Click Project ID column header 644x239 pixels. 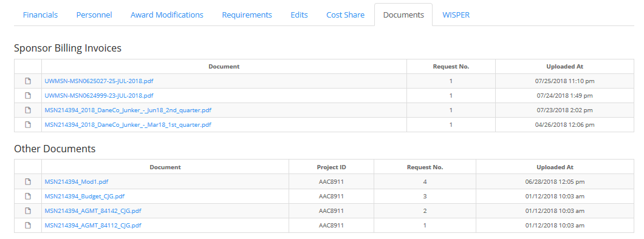pyautogui.click(x=332, y=167)
